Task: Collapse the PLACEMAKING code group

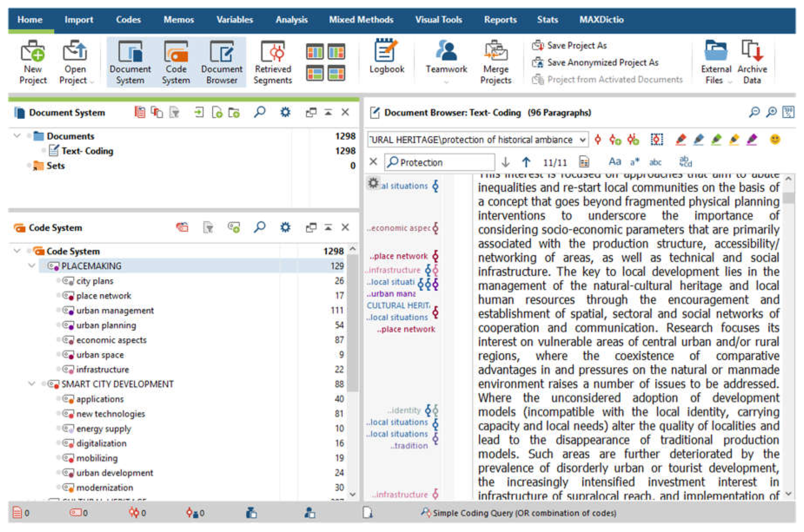Action: [31, 266]
